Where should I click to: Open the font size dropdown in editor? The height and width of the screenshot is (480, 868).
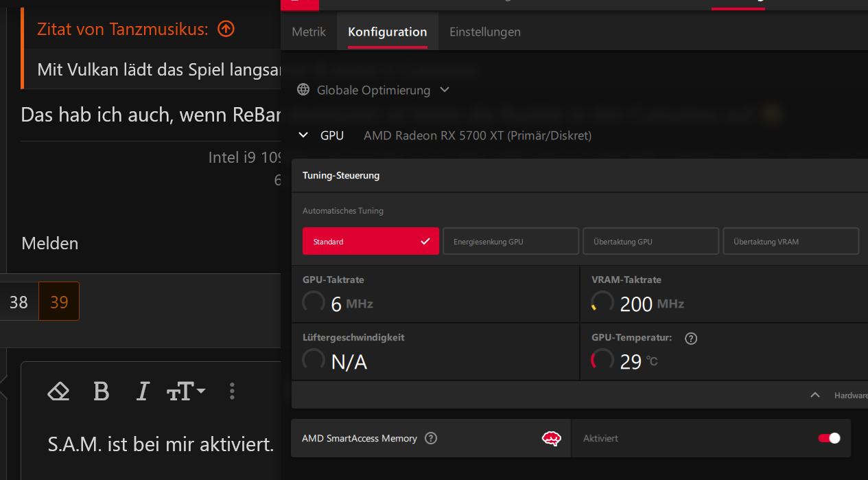[x=186, y=391]
